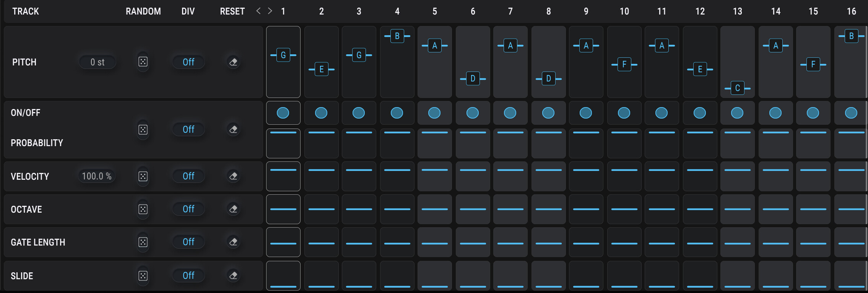Randomize the Slide track

coord(143,276)
